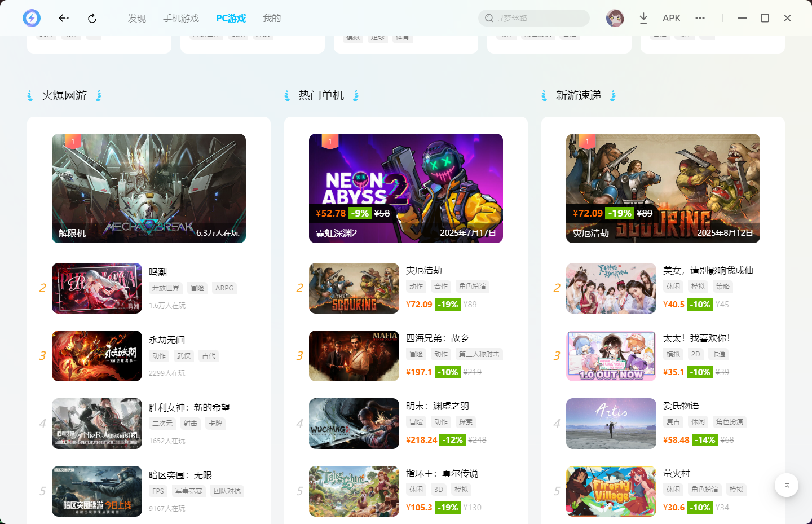Click the search magnifier icon
812x524 pixels.
[489, 18]
